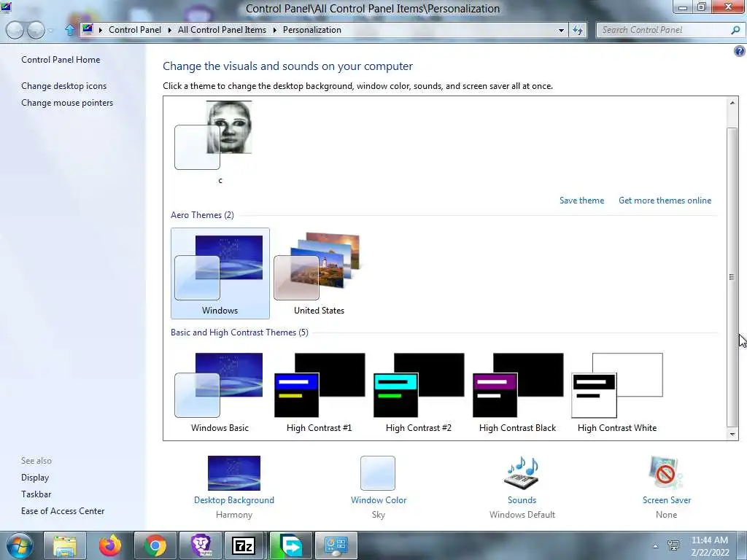The width and height of the screenshot is (747, 560).
Task: Click the Refresh button beside address bar
Action: (578, 30)
